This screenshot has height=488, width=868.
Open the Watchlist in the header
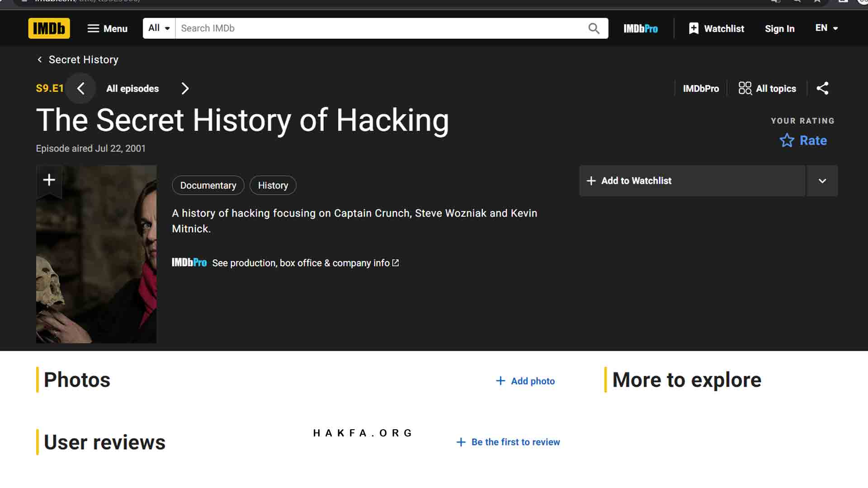(x=716, y=28)
